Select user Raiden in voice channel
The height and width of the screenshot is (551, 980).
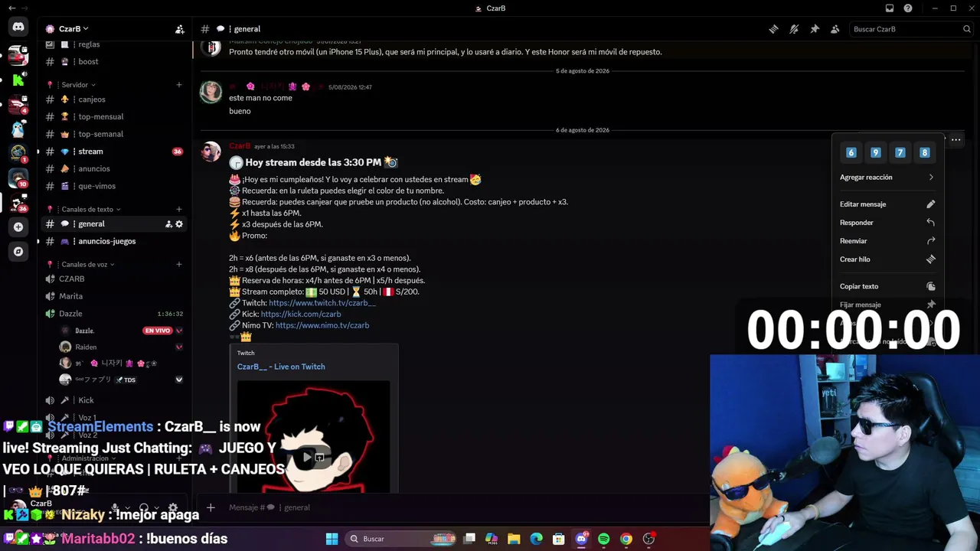click(x=121, y=347)
